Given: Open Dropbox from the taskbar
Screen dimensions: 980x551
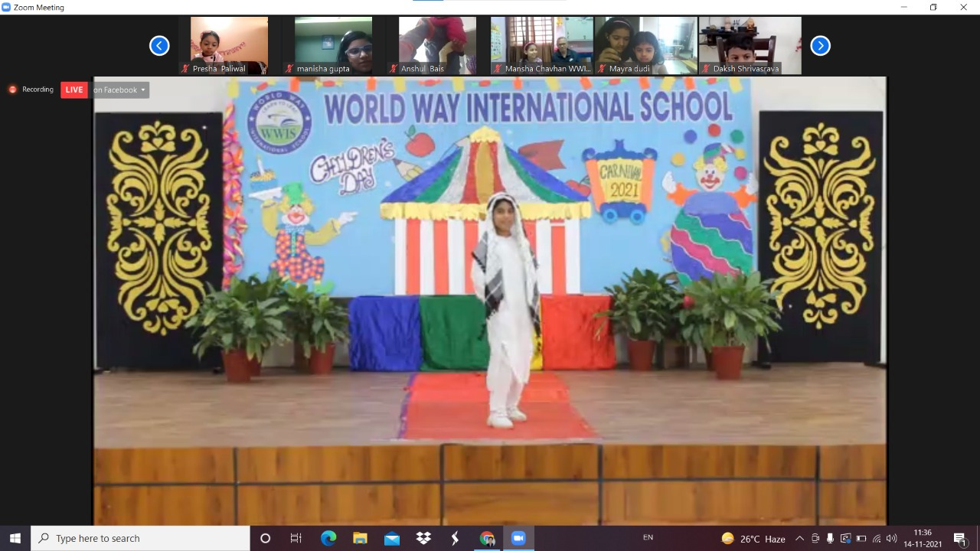Looking at the screenshot, I should coord(423,539).
